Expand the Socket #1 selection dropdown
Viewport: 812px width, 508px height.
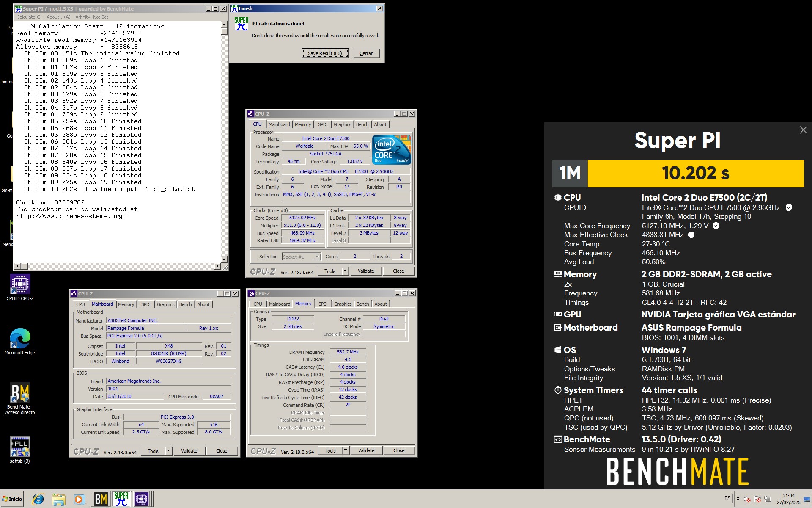(x=317, y=257)
